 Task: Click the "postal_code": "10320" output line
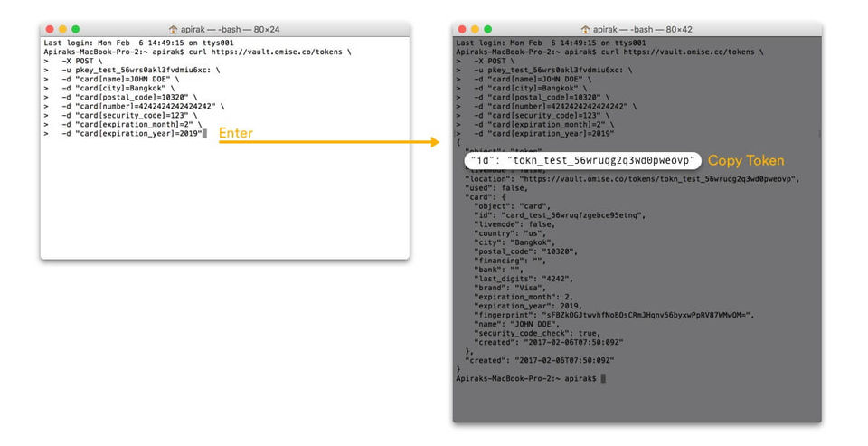click(x=526, y=251)
